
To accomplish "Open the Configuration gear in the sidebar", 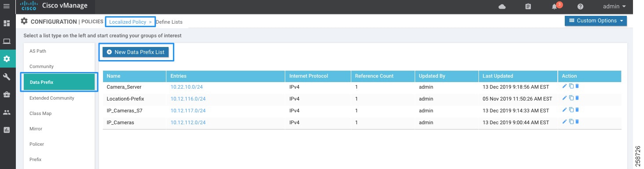I will coord(7,59).
